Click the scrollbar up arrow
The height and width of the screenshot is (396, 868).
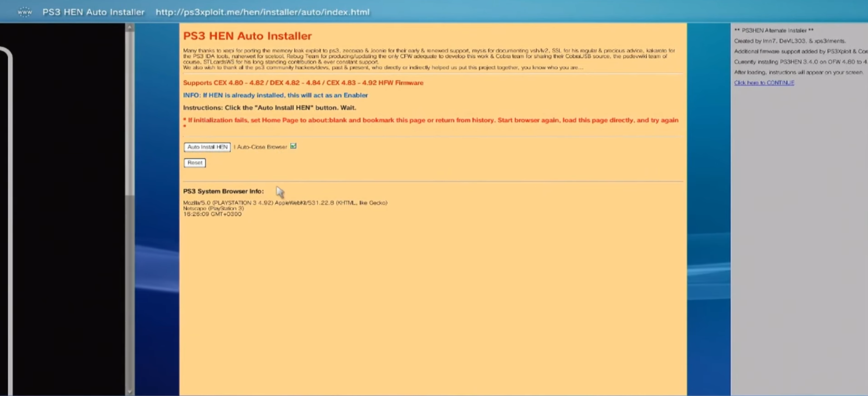coord(130,28)
